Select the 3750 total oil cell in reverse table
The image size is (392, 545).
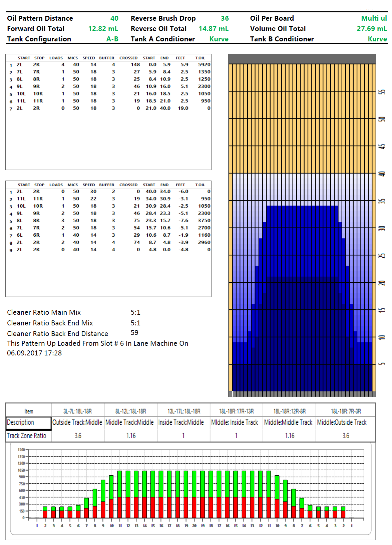point(204,221)
